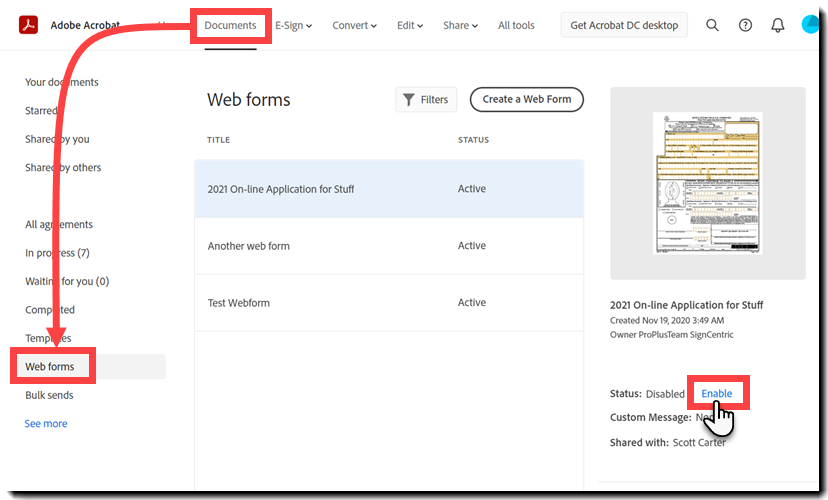Click the Adobe Acrobat title text
This screenshot has width=828, height=500.
point(85,25)
